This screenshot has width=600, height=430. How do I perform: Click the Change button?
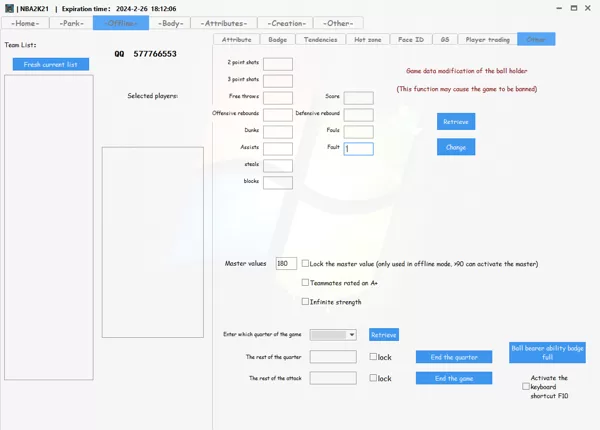pyautogui.click(x=456, y=147)
